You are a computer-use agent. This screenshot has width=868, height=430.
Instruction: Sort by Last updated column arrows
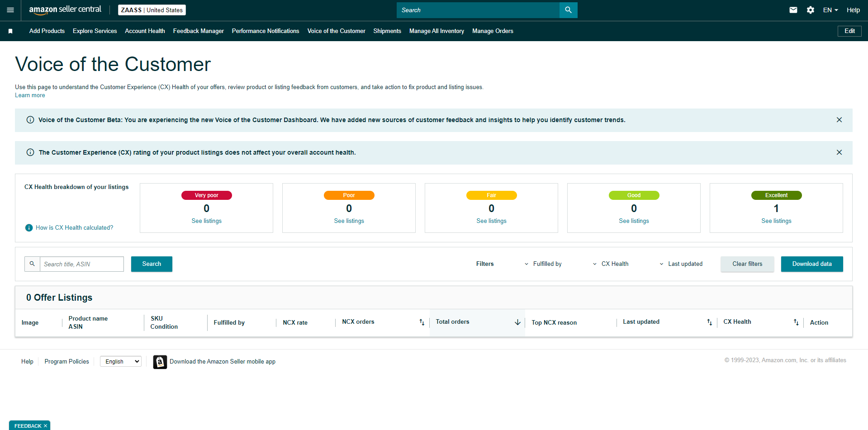click(709, 322)
